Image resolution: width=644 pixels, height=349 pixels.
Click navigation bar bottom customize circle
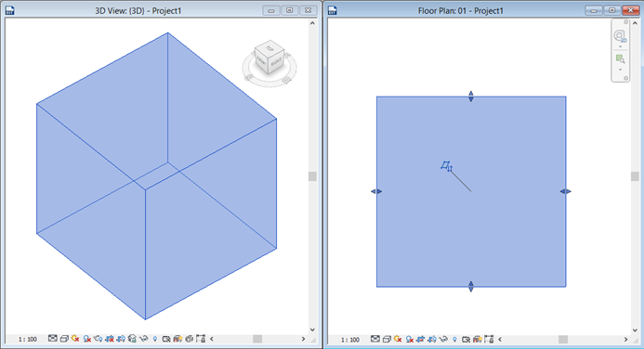click(x=626, y=78)
